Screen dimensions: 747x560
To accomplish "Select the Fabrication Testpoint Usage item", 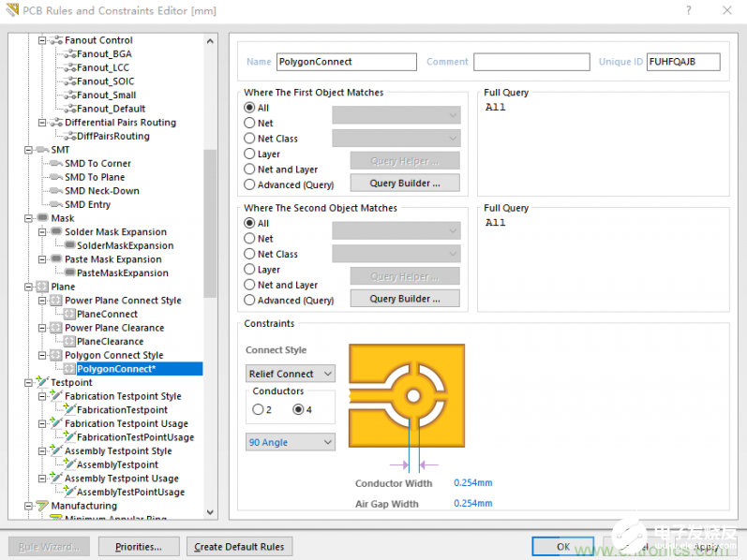I will (x=127, y=424).
